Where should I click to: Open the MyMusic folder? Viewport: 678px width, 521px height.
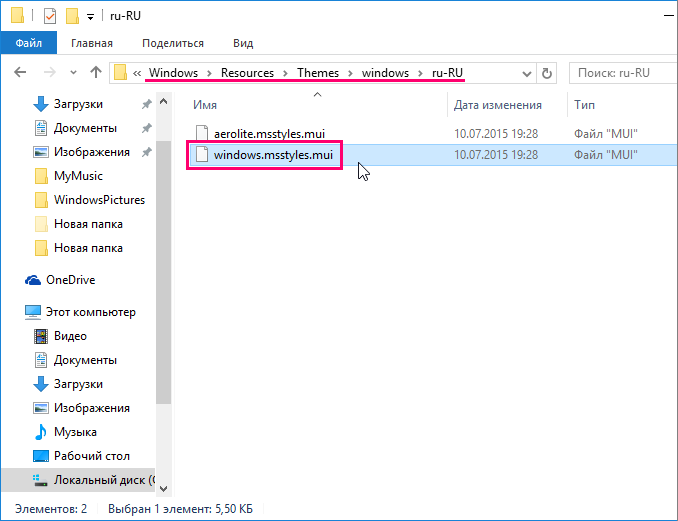78,176
